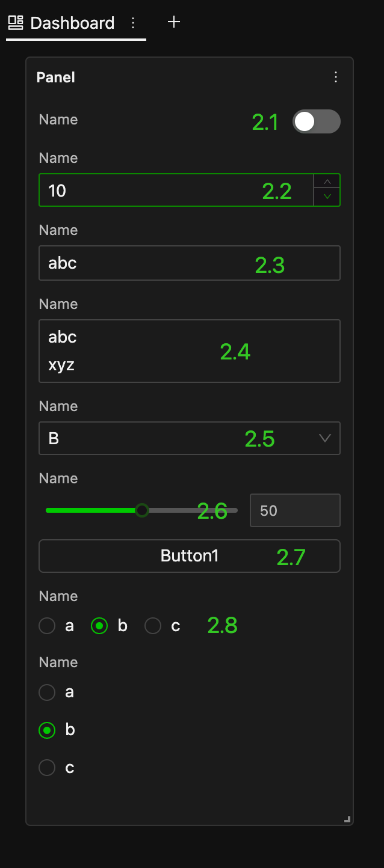Click the Dashboard layout icon
384x868 pixels.
[16, 23]
